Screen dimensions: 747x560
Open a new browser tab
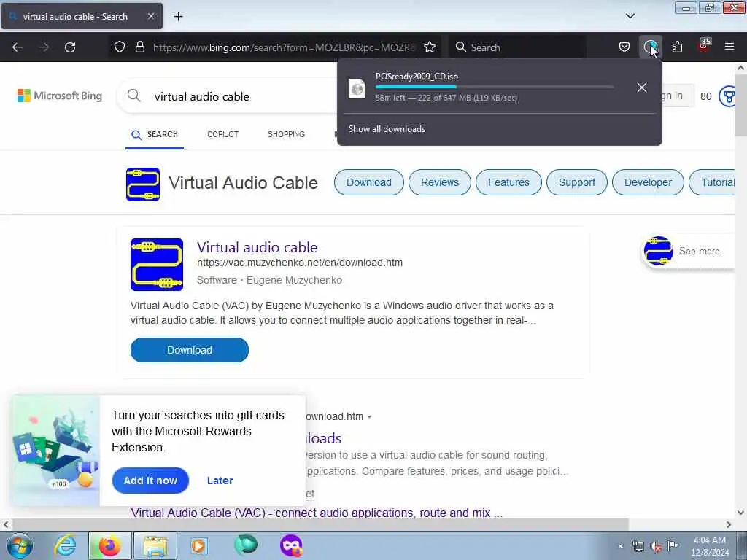click(x=178, y=17)
